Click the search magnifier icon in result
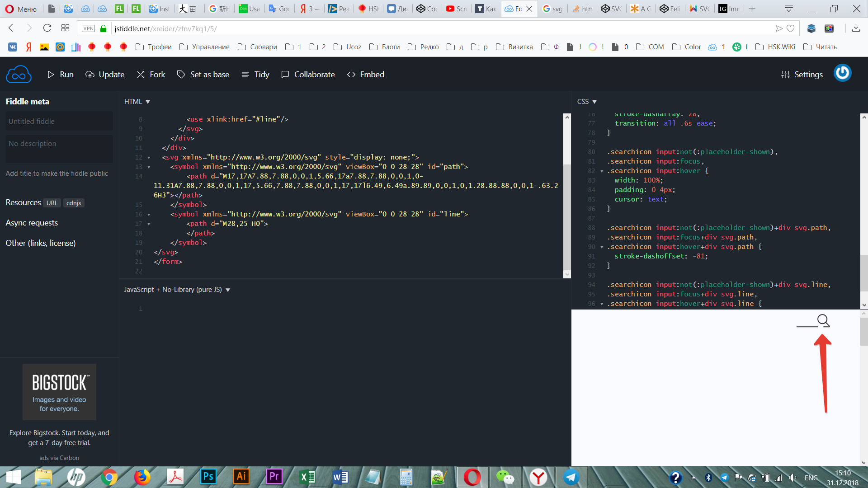 point(824,320)
